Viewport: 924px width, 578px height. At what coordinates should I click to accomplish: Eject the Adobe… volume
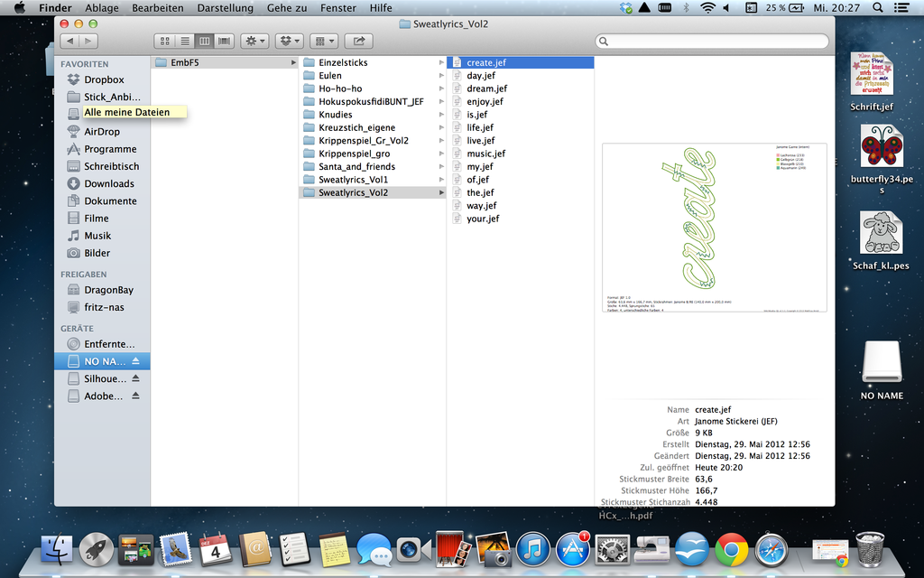pyautogui.click(x=135, y=396)
